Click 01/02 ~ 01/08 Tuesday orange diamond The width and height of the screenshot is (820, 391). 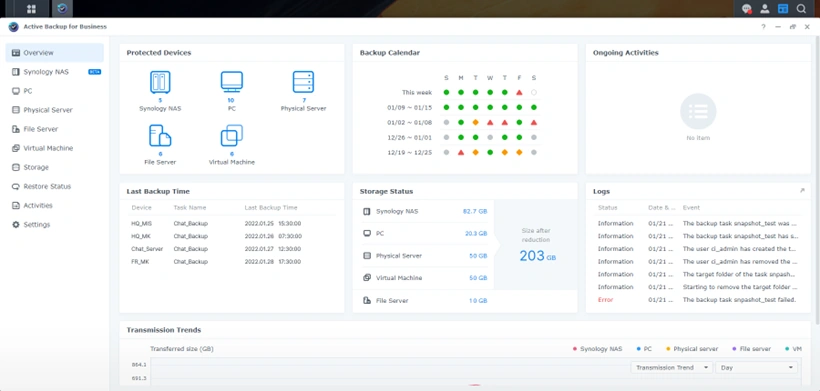coord(475,122)
